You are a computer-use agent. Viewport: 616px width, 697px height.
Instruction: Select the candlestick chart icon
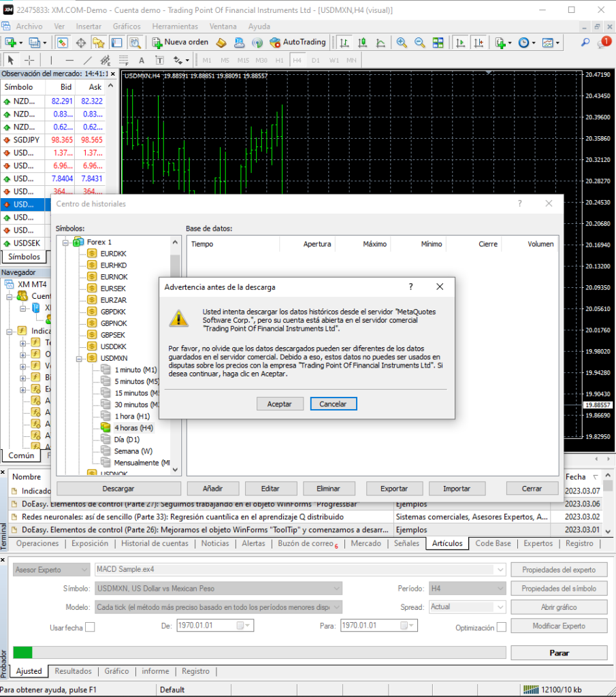pyautogui.click(x=363, y=43)
